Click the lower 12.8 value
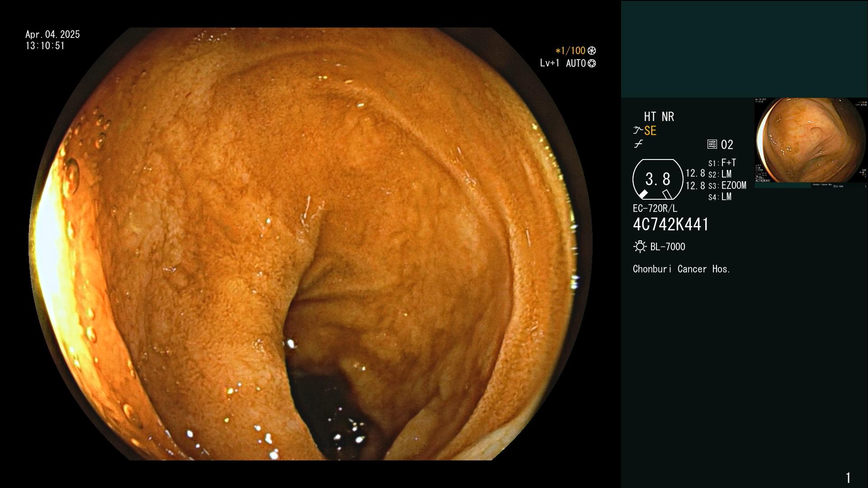 click(x=695, y=185)
